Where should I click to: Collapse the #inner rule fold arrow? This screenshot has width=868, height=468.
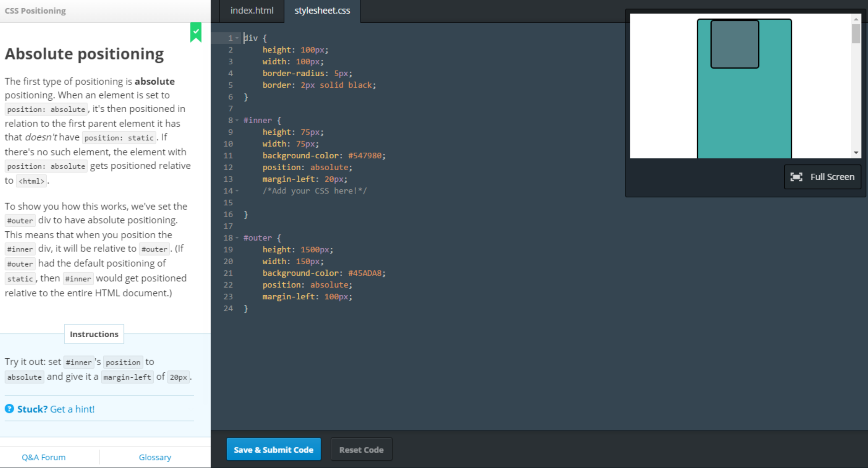tap(237, 120)
